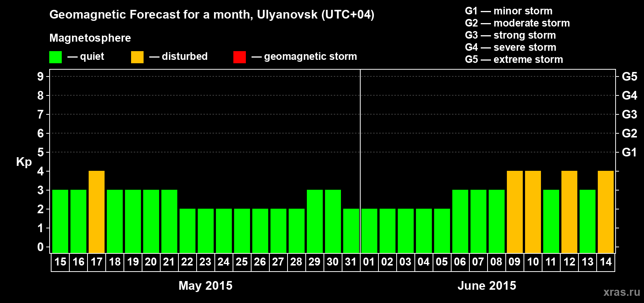Click the Kp value 9 on left axis

41,77
